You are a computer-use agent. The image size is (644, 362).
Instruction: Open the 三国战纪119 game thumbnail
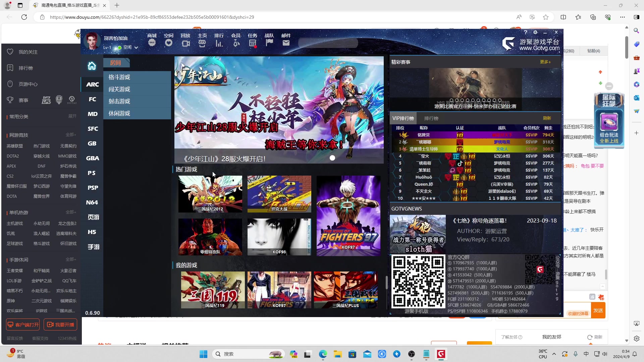click(213, 290)
